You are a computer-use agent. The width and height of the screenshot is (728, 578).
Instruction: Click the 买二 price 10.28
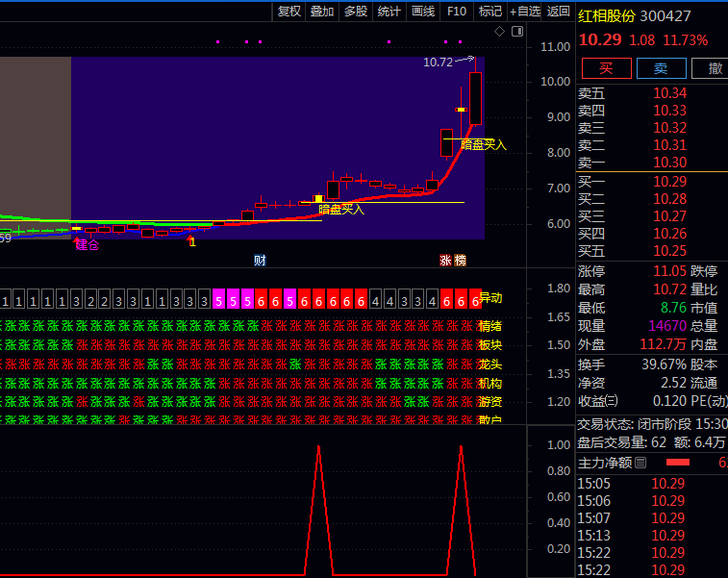(669, 199)
